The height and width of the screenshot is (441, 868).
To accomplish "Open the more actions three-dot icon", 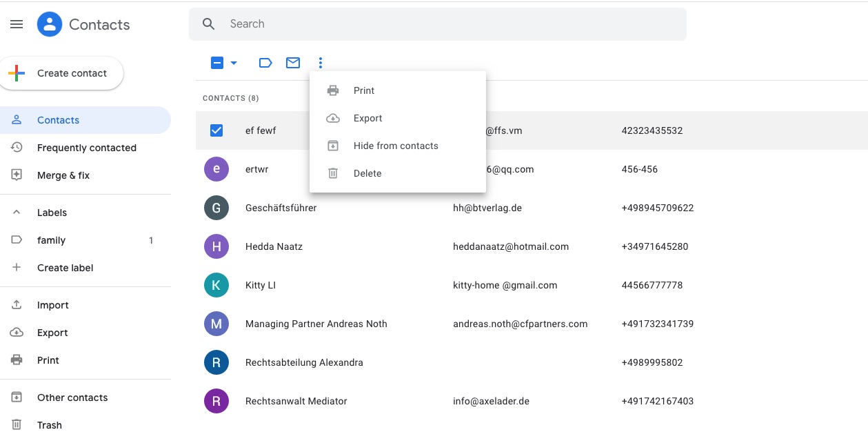I will coord(320,62).
